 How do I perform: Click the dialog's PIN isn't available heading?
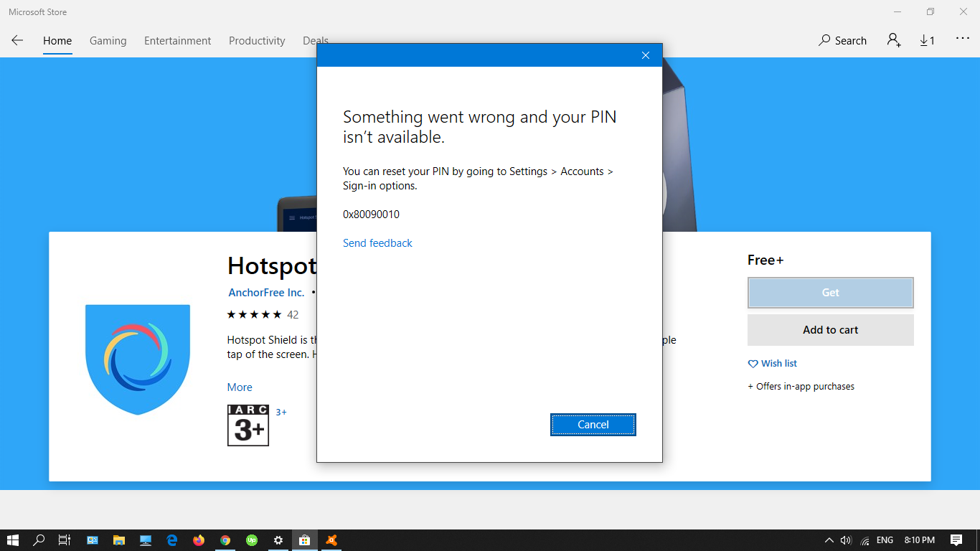[x=479, y=127]
